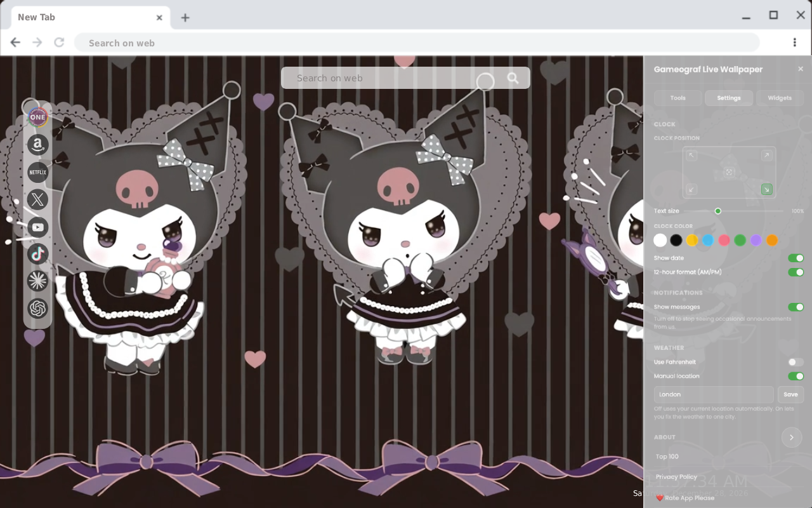Open the Widgets tab
This screenshot has width=812, height=508.
780,98
